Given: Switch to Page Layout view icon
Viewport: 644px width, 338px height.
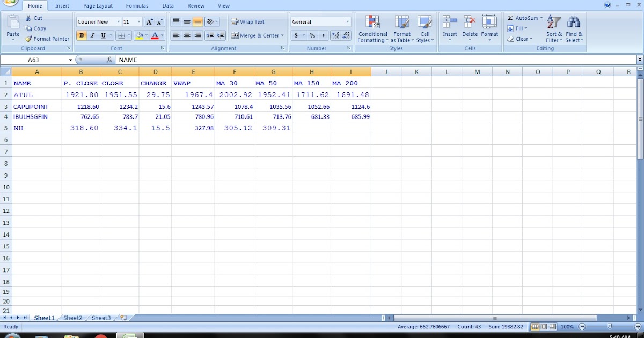Looking at the screenshot, I should pyautogui.click(x=543, y=327).
